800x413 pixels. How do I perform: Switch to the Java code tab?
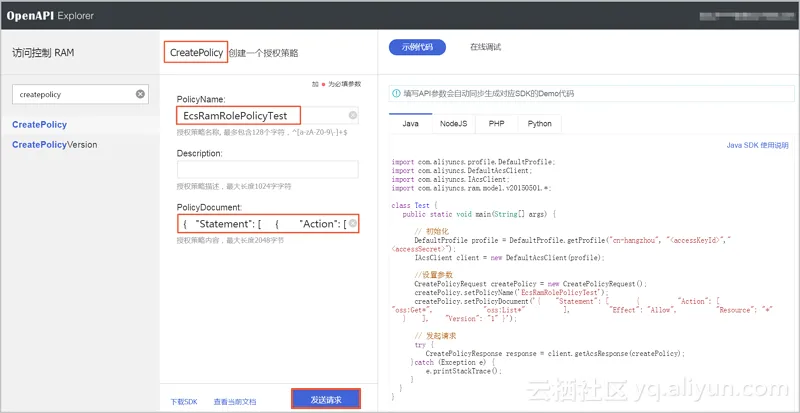(410, 124)
